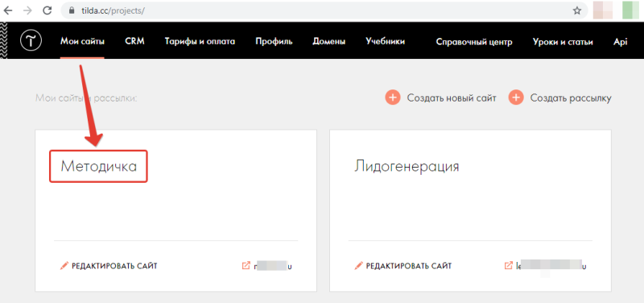Click plus icon beside Создать рассылку

click(x=516, y=98)
